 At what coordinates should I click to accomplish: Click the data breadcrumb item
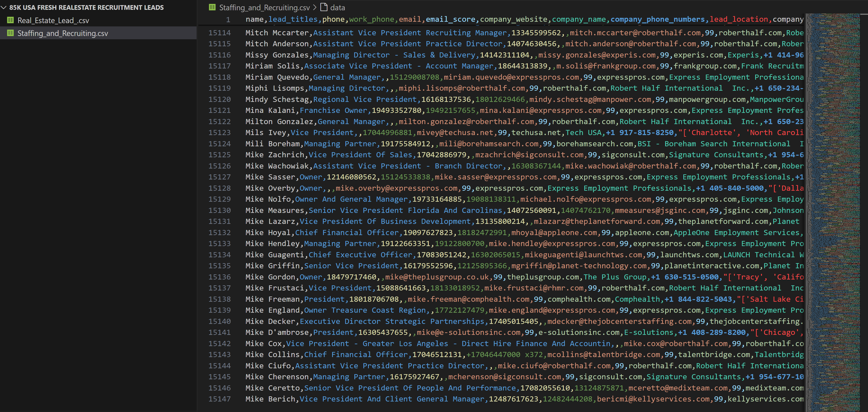[337, 7]
